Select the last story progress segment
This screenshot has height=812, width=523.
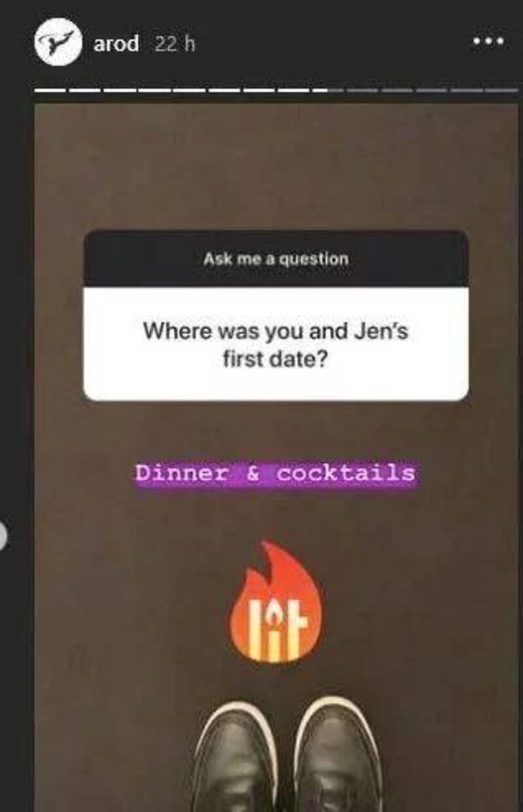tap(501, 90)
